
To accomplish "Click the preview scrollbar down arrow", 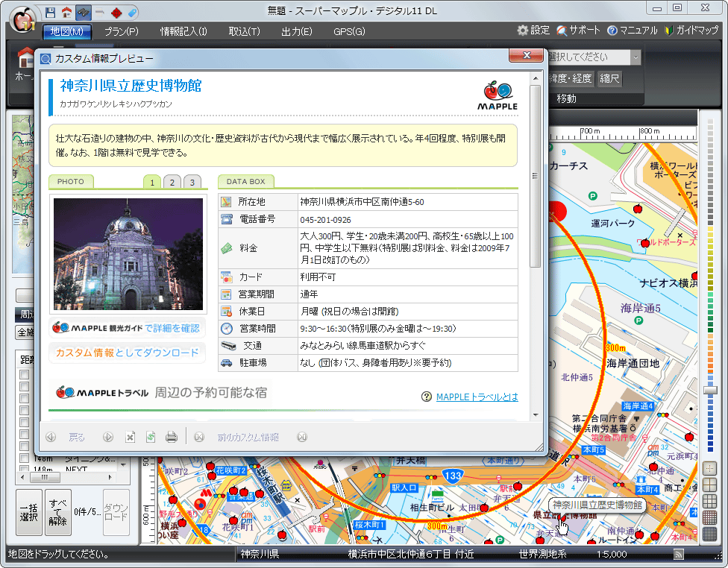I will 536,415.
